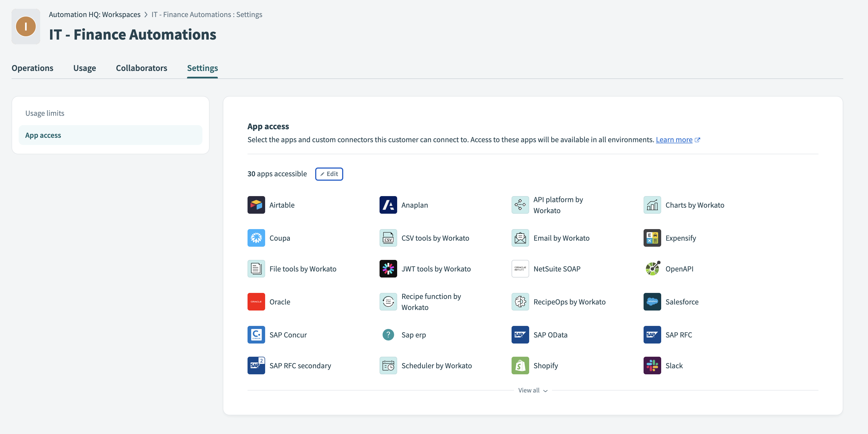The image size is (868, 434).
Task: Go to the Usage tab
Action: tap(85, 68)
